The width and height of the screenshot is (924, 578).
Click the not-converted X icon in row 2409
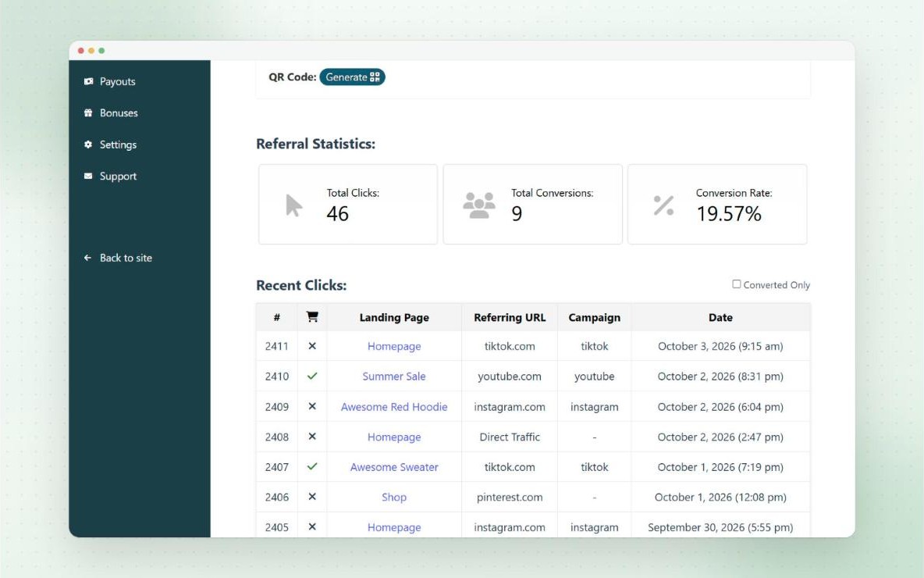[312, 406]
